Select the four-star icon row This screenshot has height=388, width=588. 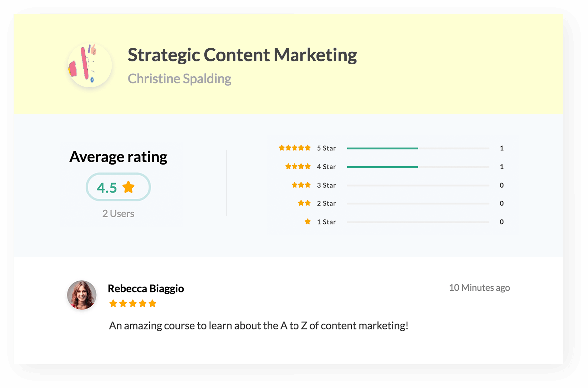pos(298,166)
